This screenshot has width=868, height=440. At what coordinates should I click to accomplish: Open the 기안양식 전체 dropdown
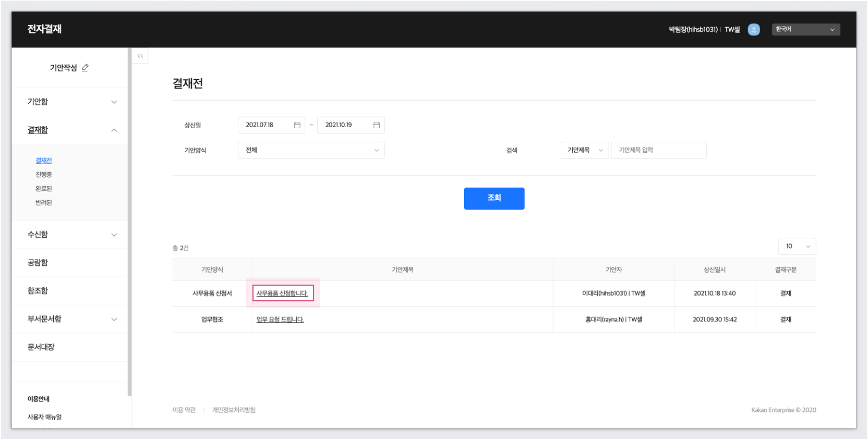[311, 150]
